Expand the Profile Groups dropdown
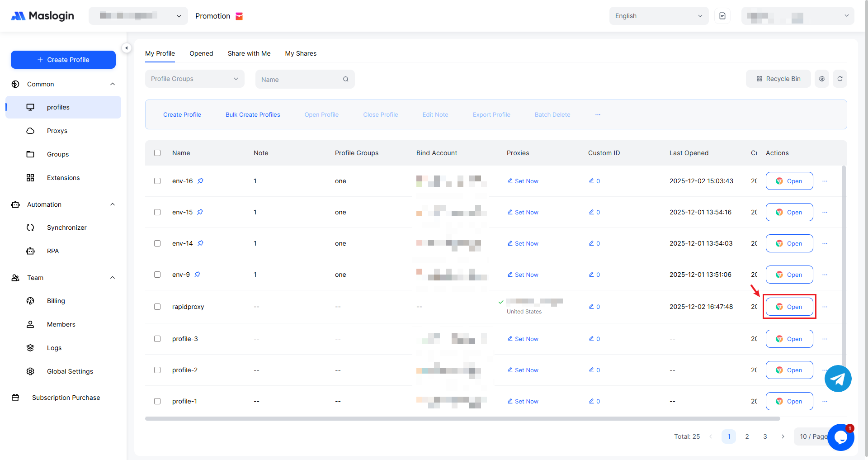The image size is (868, 460). point(194,79)
